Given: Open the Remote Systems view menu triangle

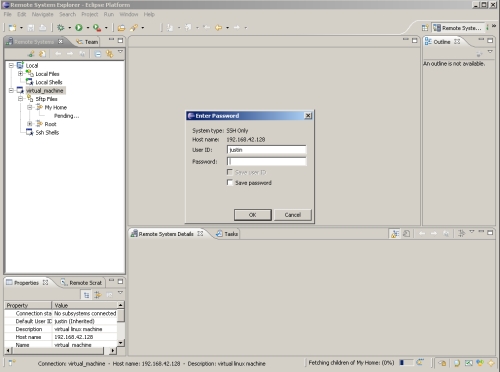Looking at the screenshot, I should (x=120, y=52).
